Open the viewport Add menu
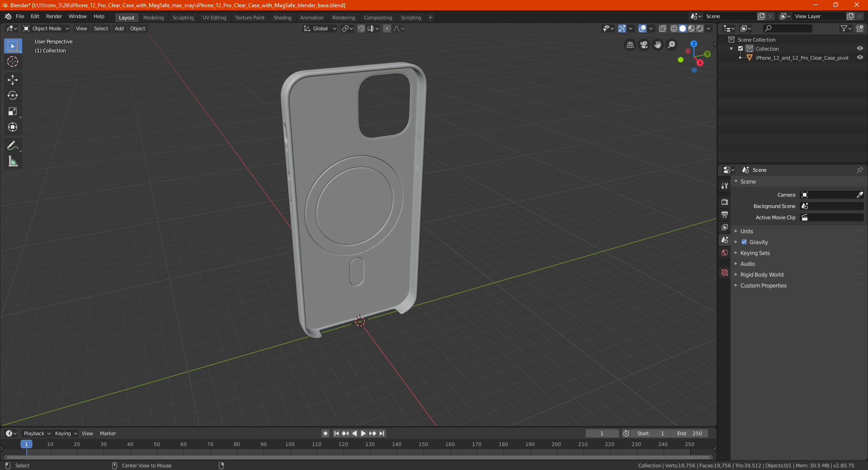The width and height of the screenshot is (868, 470). [119, 28]
